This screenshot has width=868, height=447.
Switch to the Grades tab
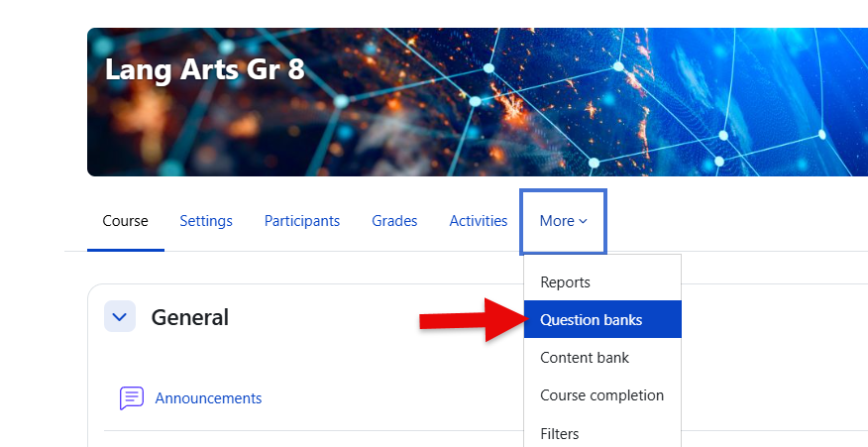[394, 221]
